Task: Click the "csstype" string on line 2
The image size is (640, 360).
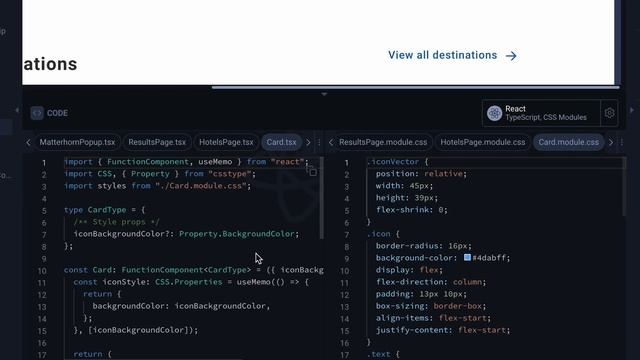Action: [229, 174]
